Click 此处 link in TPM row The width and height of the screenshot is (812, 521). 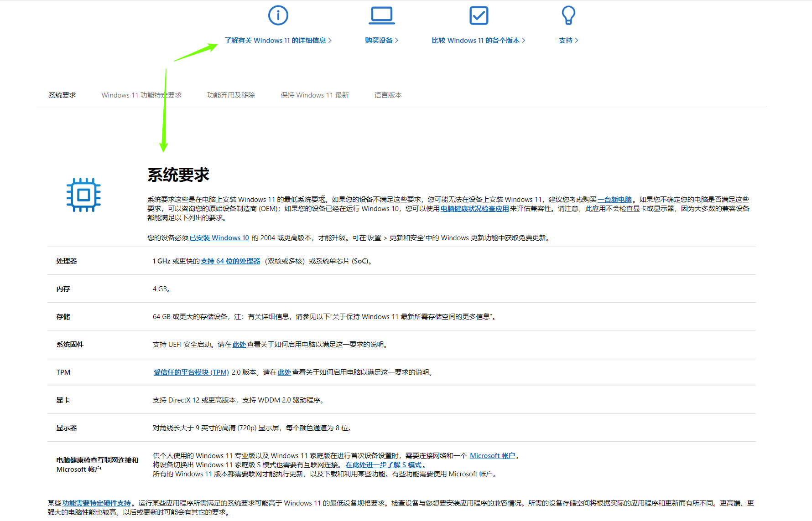(x=284, y=372)
